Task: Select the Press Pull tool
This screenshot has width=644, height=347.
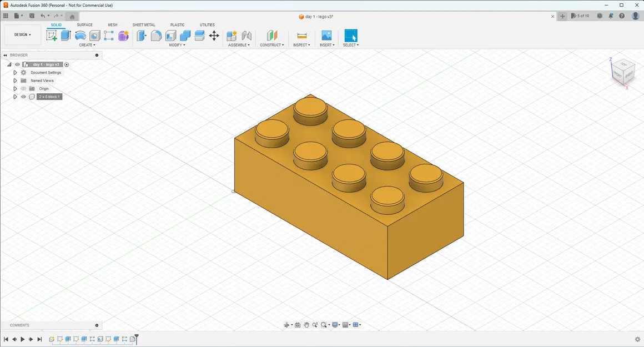Action: pyautogui.click(x=141, y=36)
